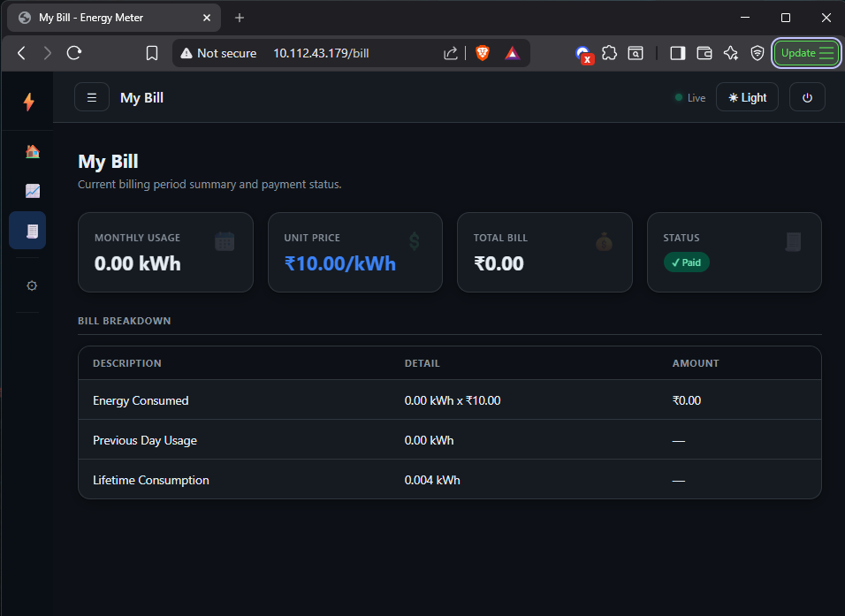Click the address bar URL 10.112.43.179/bill
845x616 pixels.
pos(321,53)
